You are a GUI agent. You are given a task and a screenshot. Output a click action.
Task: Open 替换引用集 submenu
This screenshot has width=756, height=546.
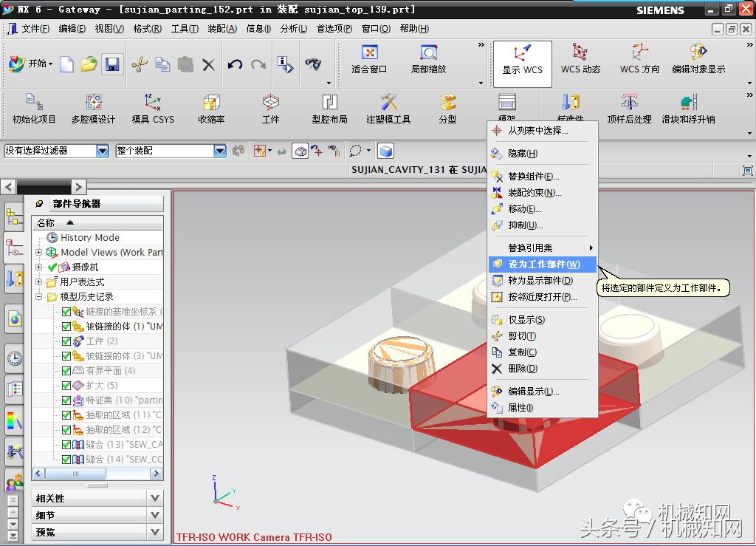pyautogui.click(x=543, y=248)
